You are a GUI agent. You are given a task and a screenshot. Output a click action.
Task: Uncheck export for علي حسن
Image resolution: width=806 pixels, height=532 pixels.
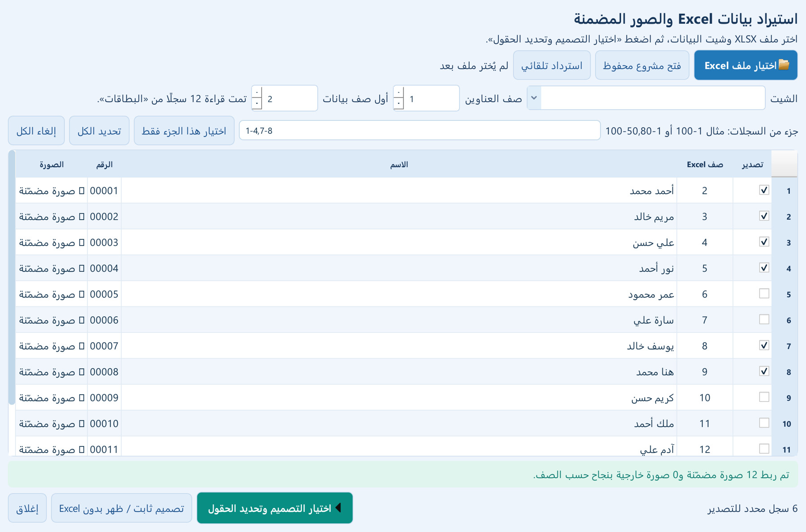[764, 242]
